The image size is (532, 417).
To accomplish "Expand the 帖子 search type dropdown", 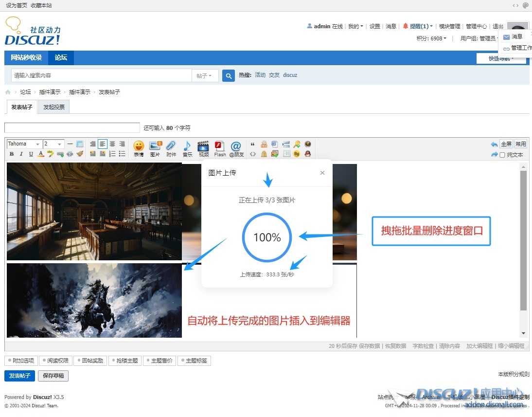I will 205,75.
